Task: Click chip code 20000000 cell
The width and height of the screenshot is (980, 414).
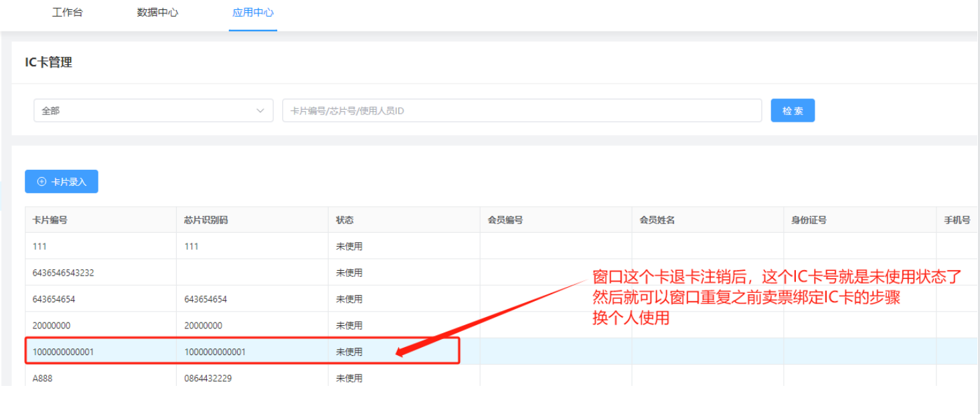Action: pos(203,326)
